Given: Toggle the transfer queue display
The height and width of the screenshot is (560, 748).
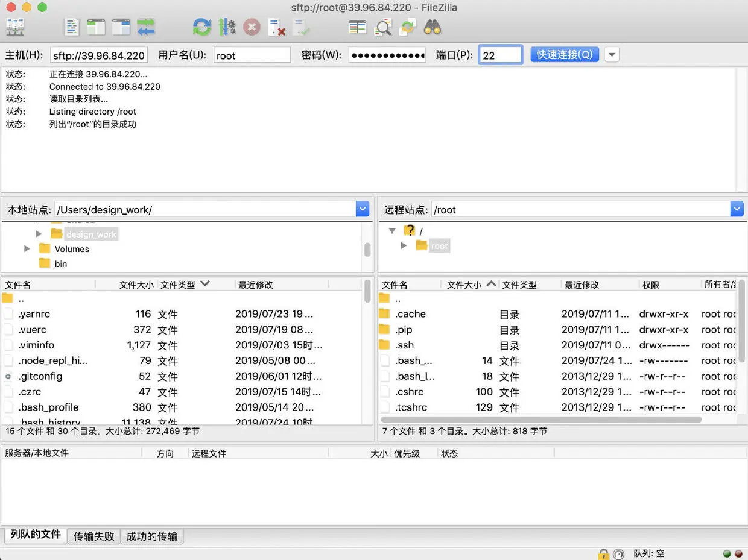Looking at the screenshot, I should tap(146, 27).
